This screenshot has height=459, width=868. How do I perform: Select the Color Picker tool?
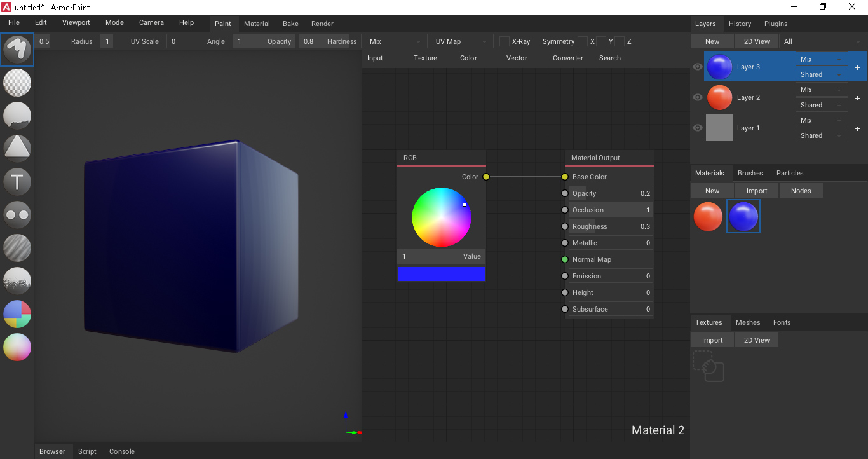point(17,347)
